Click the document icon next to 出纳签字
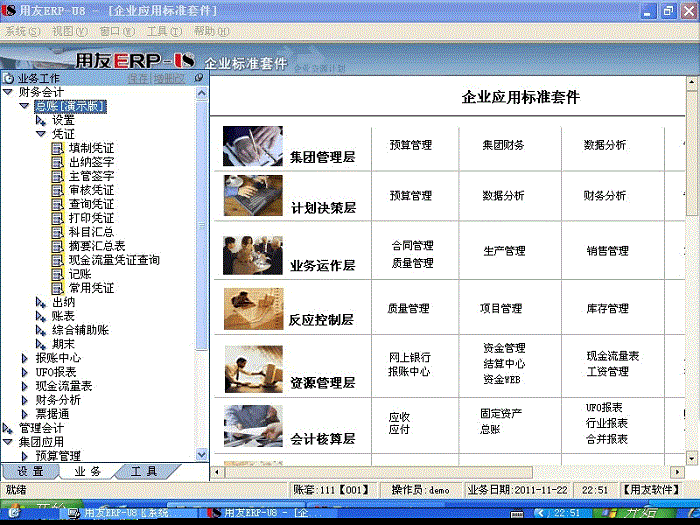Screen dimensions: 700x525 (58, 162)
